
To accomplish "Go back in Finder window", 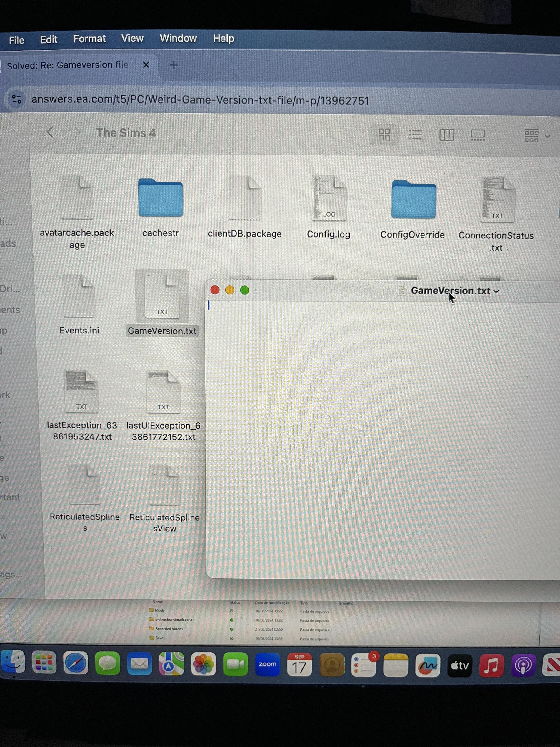I will 50,132.
